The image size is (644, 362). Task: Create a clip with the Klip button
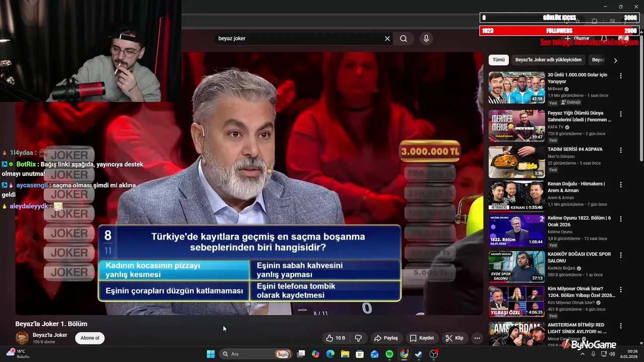coord(454,338)
